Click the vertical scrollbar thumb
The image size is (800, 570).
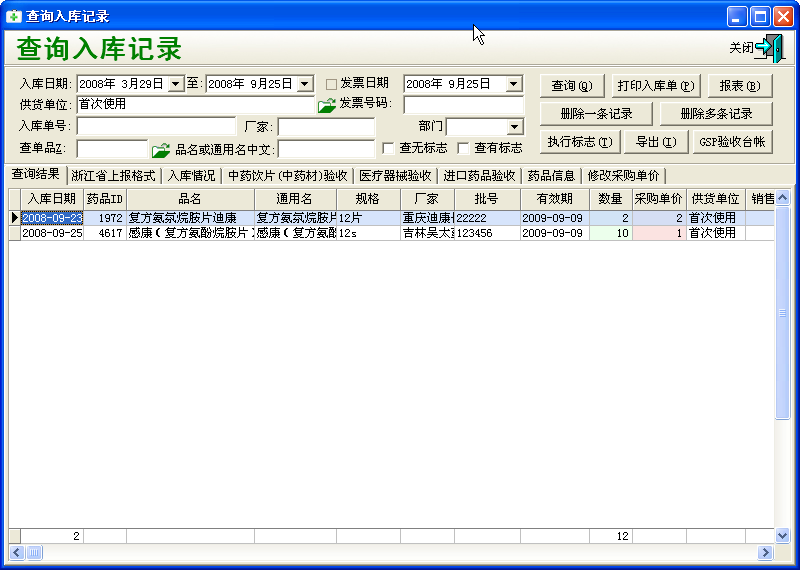782,312
